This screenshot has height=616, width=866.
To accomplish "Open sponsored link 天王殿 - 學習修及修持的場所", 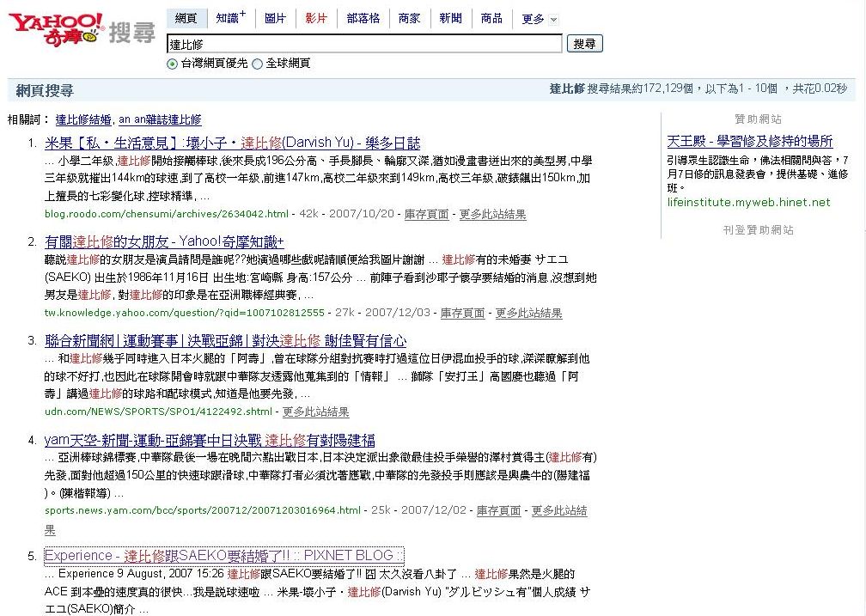I will [749, 142].
